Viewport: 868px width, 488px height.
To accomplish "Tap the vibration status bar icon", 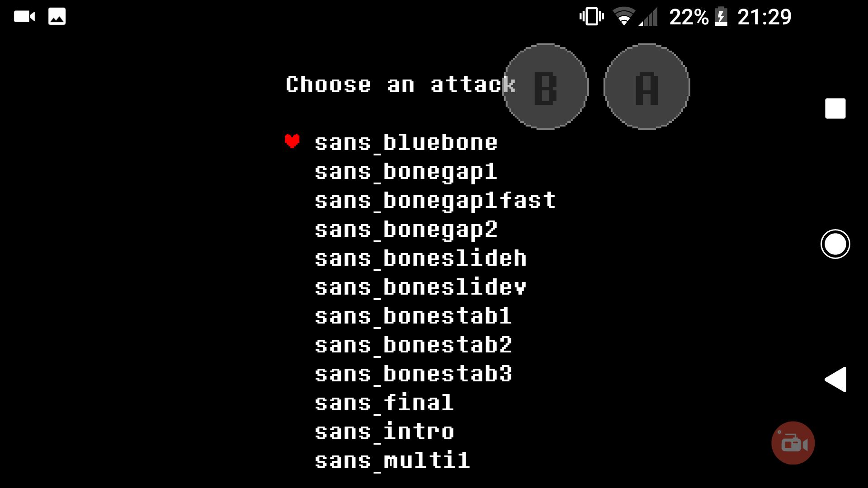I will [589, 16].
